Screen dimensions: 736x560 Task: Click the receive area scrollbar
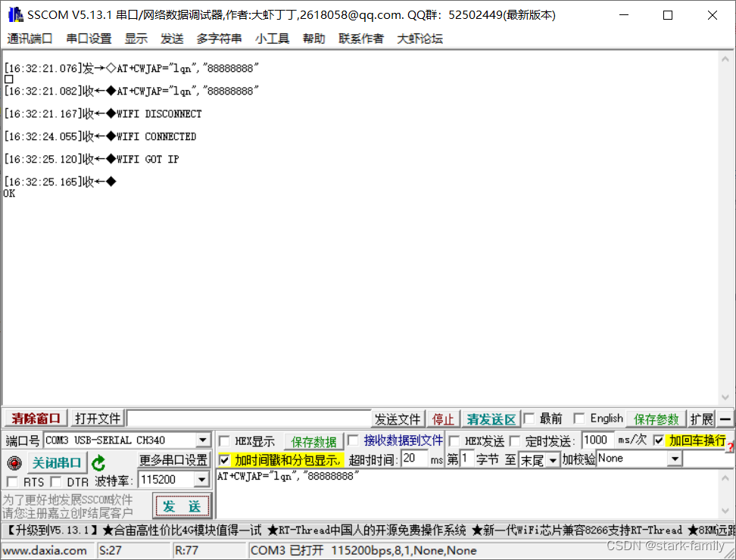tap(723, 227)
